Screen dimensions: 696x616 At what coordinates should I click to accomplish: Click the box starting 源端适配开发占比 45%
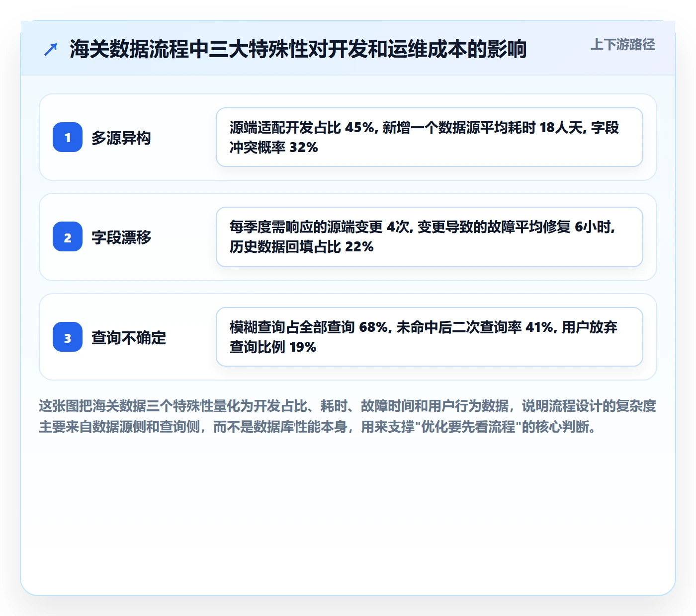430,137
